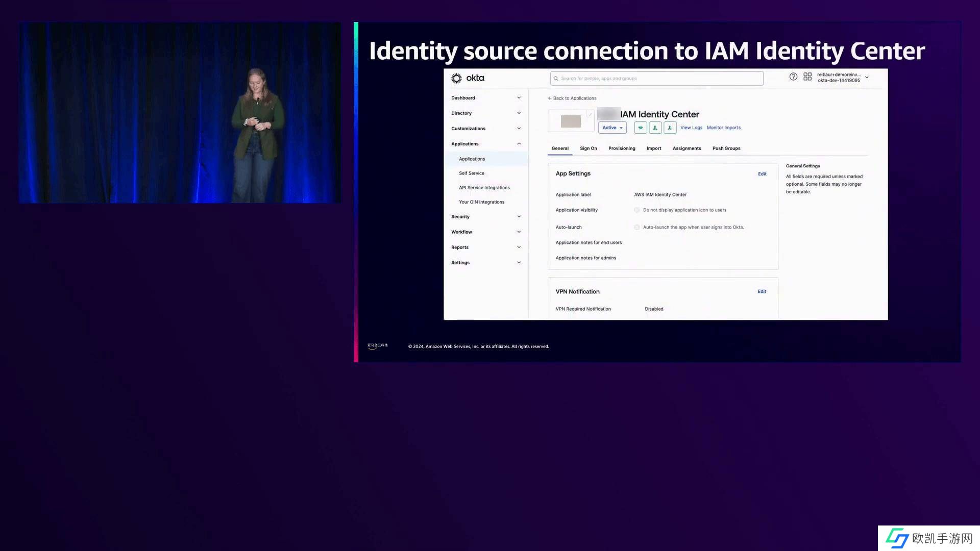Go Back to Applications

point(572,98)
